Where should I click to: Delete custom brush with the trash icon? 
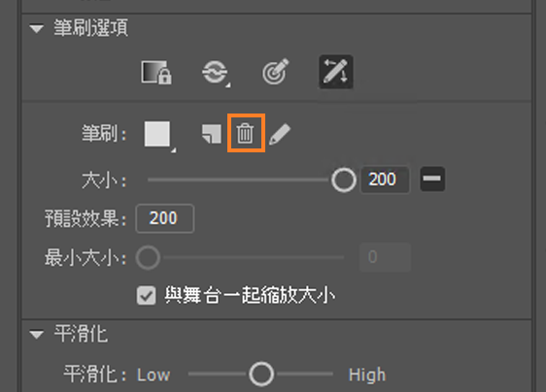tap(246, 133)
